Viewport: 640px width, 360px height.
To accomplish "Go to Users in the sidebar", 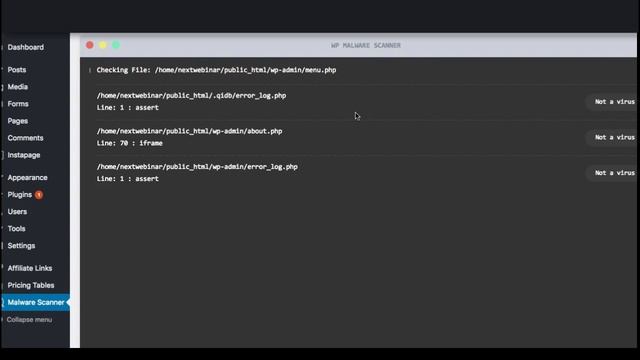I will 17,212.
